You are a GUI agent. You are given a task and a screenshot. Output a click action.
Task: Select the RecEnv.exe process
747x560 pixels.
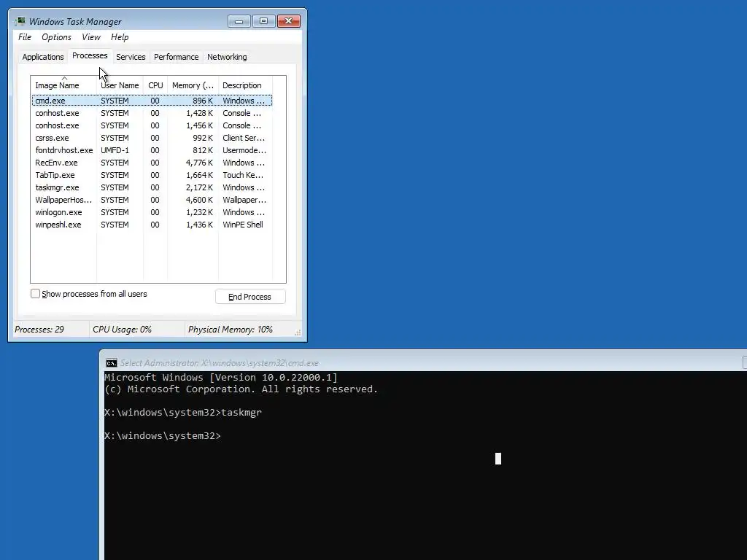[152, 163]
